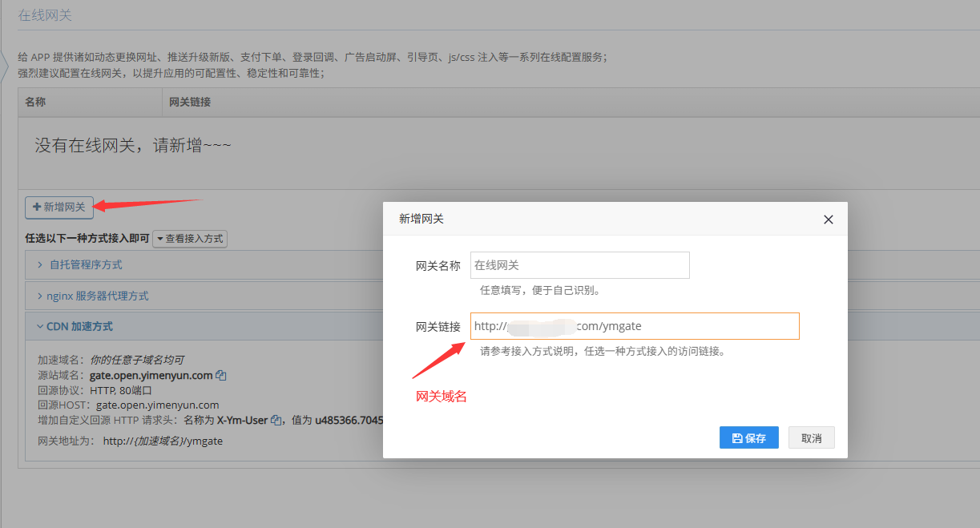This screenshot has height=528, width=980.
Task: Expand the nginx 服务器代理方式 section
Action: click(99, 296)
